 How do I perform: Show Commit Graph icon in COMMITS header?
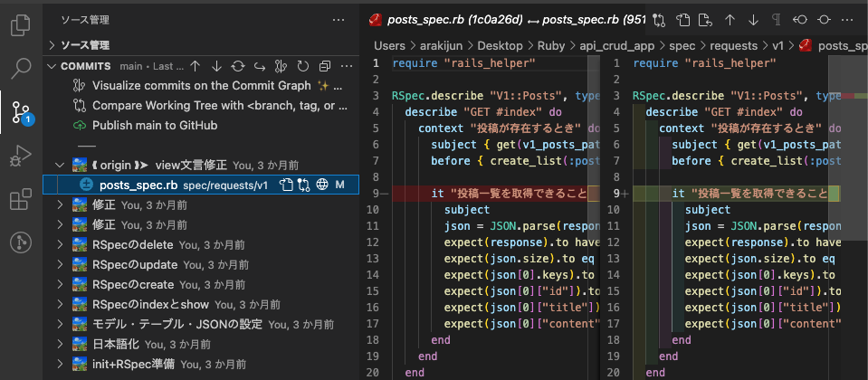point(281,66)
